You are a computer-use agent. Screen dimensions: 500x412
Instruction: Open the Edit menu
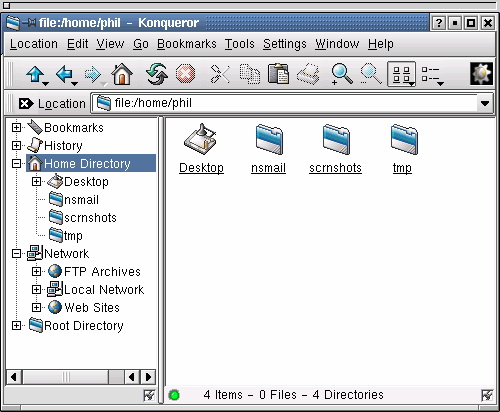point(78,44)
